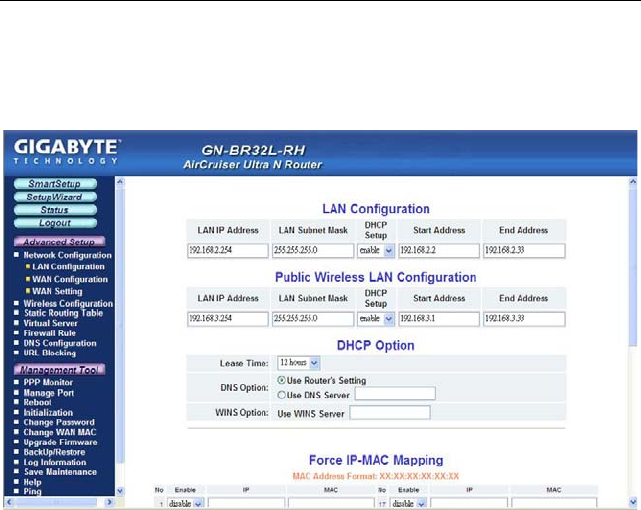Click MAC field of mapping row 17
The image size is (641, 510).
pos(554,503)
